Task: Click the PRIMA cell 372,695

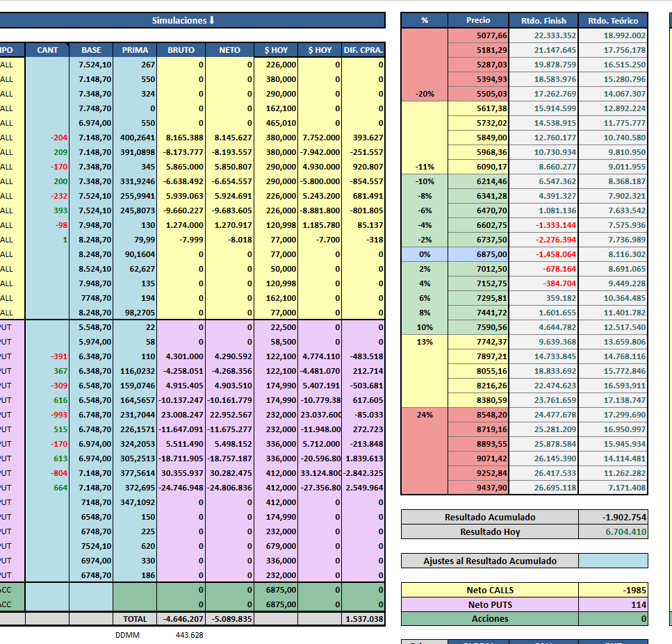Action: [x=135, y=488]
